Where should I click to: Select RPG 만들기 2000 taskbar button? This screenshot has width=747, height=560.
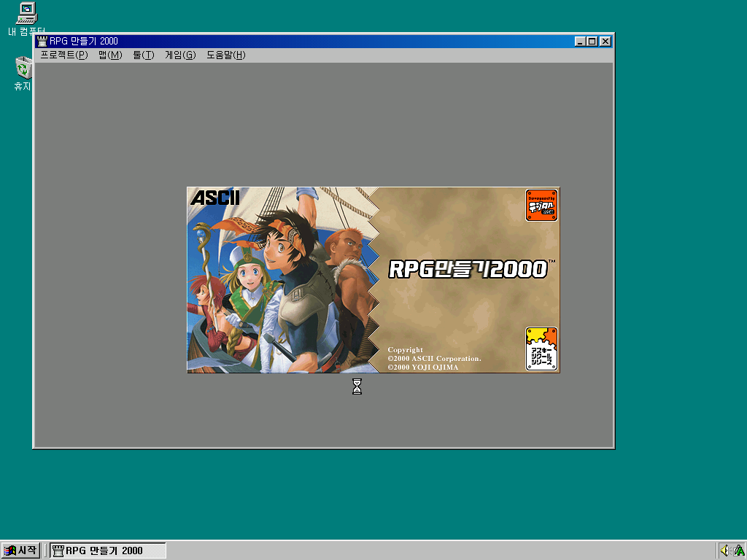tap(108, 551)
